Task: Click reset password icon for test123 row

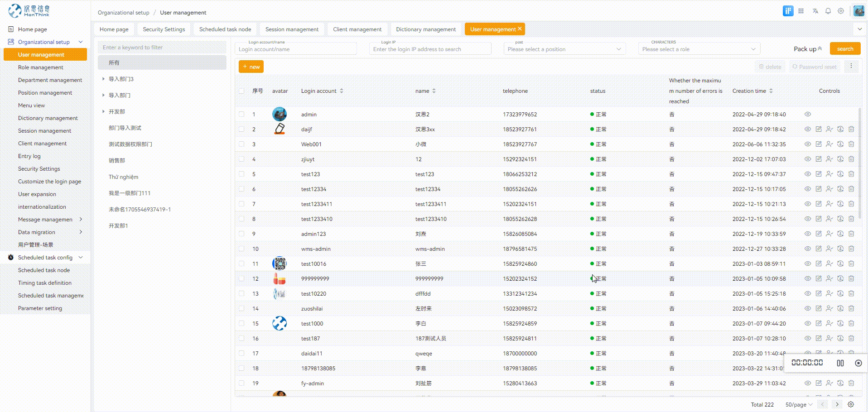Action: click(x=840, y=174)
